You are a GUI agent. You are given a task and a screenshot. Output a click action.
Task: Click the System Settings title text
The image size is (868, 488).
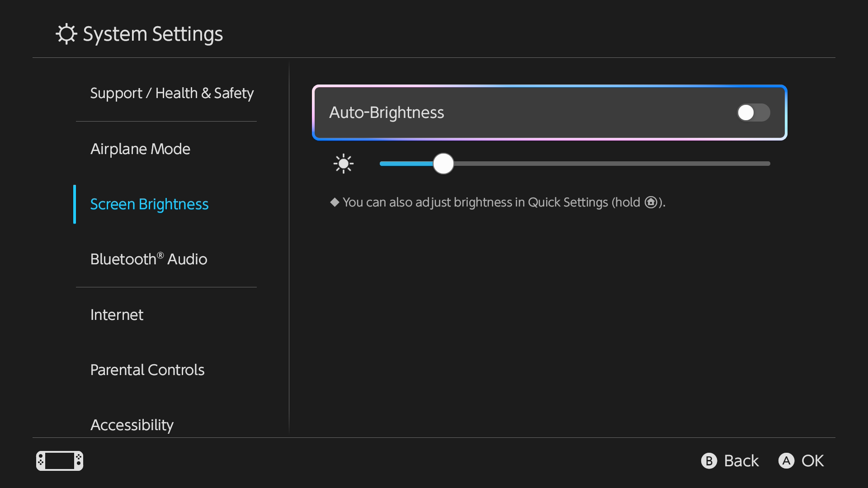[x=153, y=34]
